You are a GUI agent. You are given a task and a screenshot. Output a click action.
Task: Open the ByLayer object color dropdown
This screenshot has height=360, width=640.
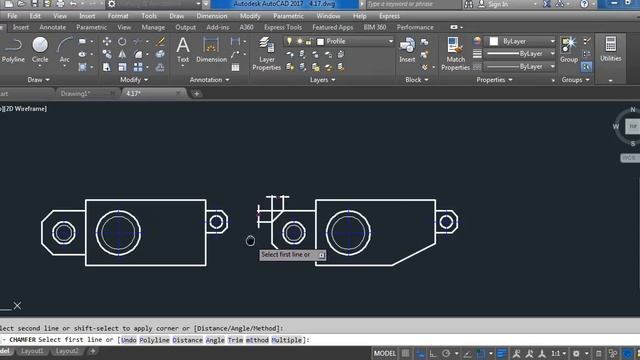pos(552,41)
